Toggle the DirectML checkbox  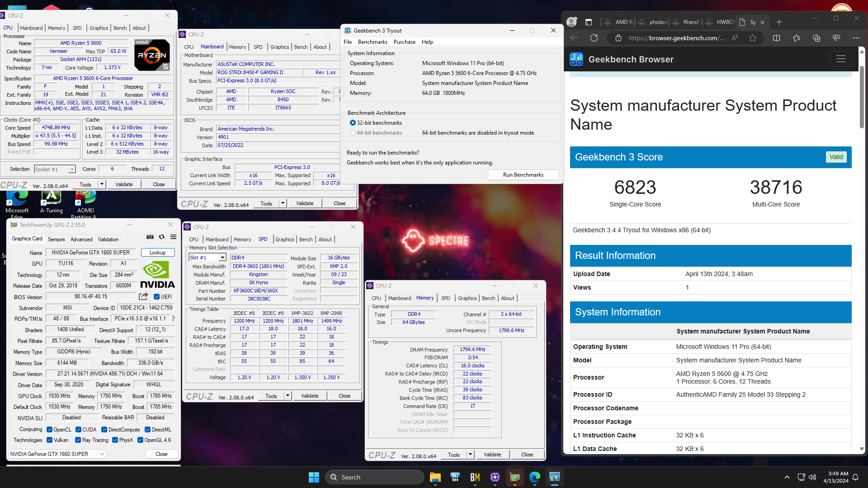[147, 430]
